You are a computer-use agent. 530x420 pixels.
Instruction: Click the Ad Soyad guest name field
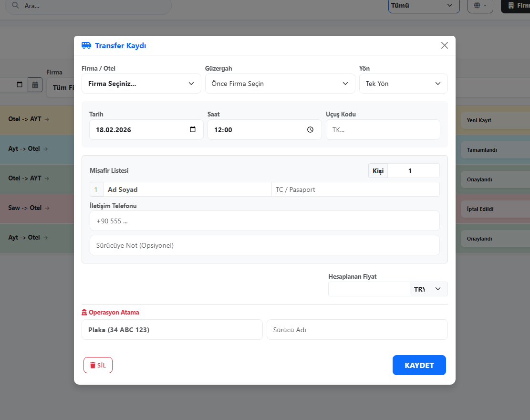pos(187,189)
